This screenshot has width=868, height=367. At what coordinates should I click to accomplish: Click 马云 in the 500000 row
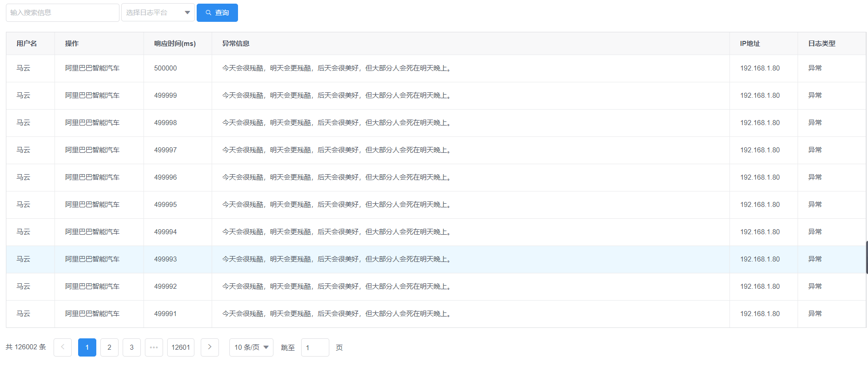point(23,68)
